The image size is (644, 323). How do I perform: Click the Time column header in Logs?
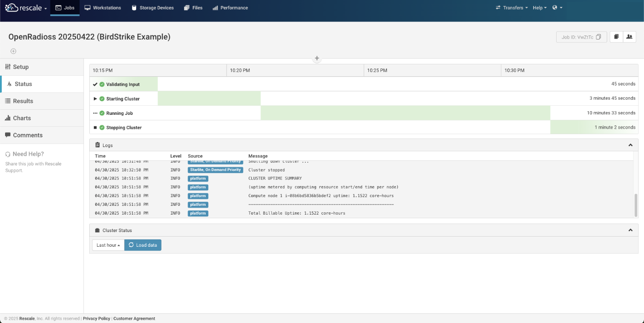[100, 156]
